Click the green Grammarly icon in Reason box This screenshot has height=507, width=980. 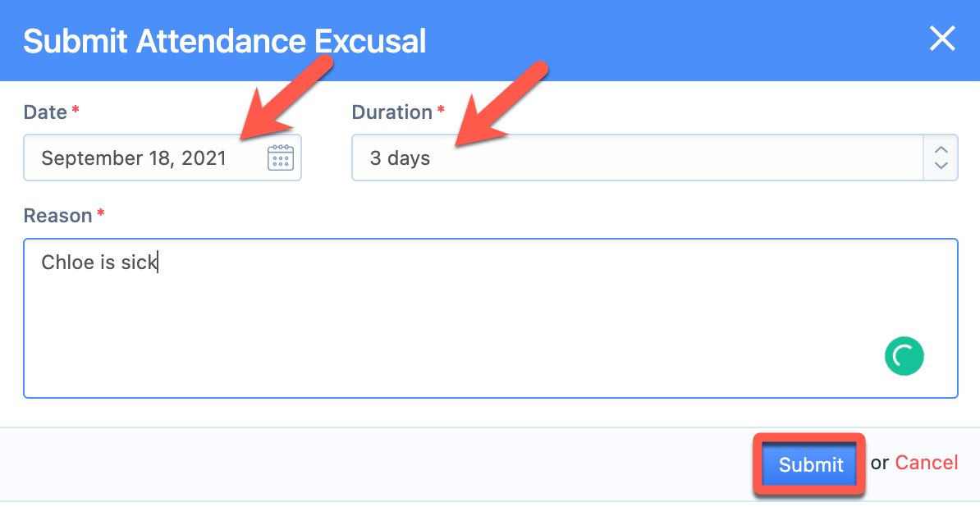tap(904, 356)
